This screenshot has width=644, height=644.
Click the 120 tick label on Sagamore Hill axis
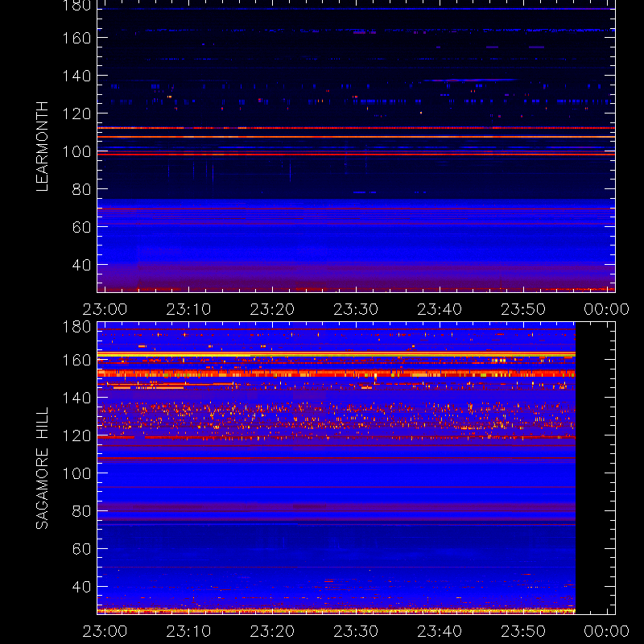coord(76,436)
